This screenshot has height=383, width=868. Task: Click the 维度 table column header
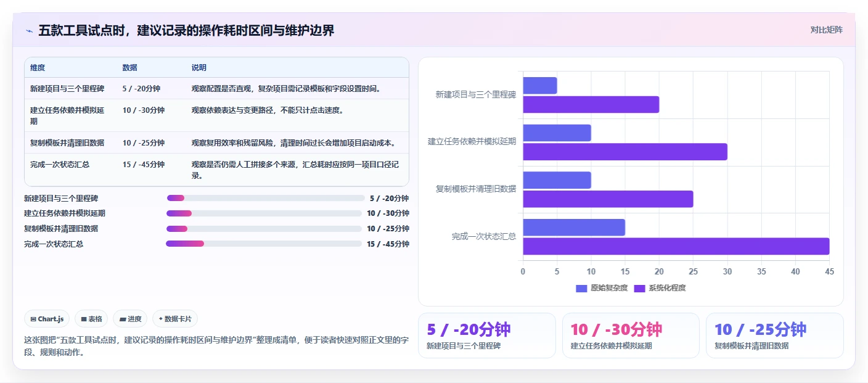(38, 68)
